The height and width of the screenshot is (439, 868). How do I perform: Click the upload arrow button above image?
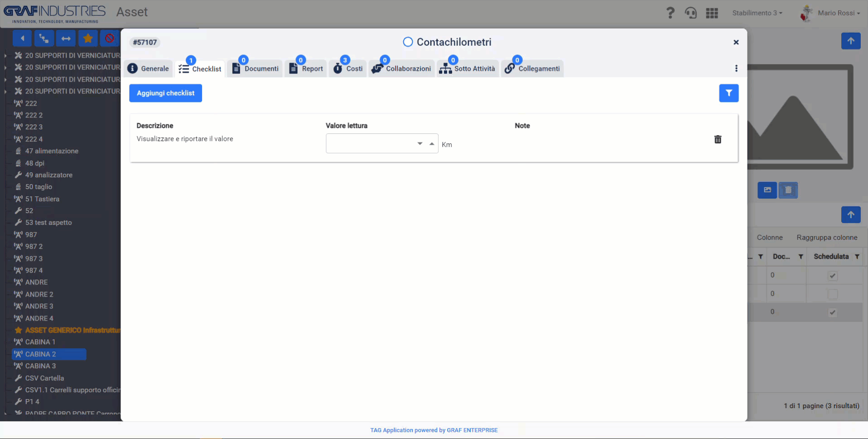[851, 41]
